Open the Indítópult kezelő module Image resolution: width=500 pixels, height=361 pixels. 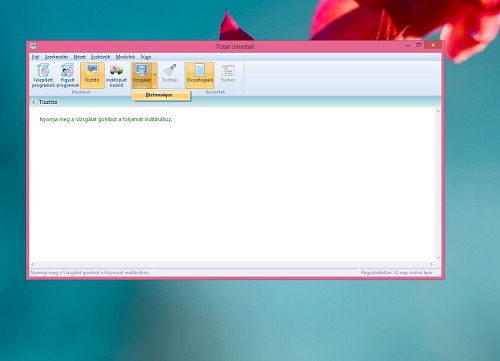116,75
